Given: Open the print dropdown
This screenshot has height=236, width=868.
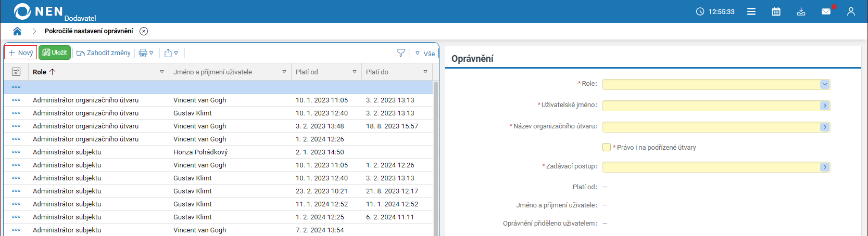Looking at the screenshot, I should 146,53.
